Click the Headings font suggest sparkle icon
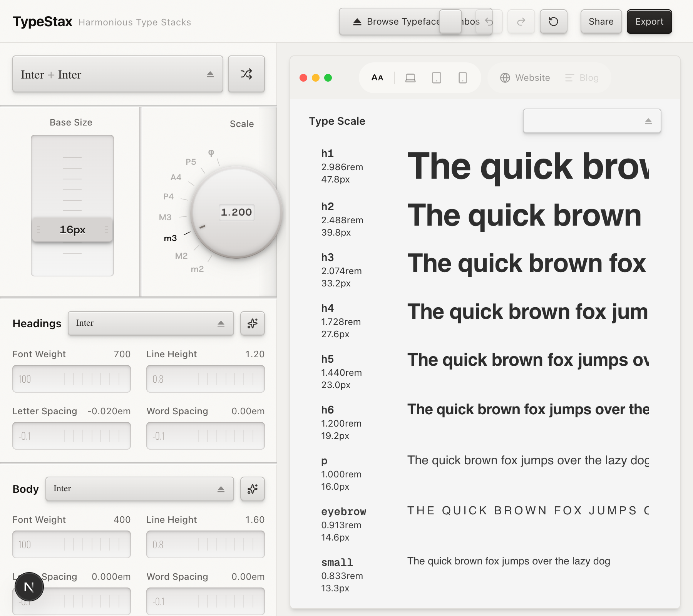Screen dimensions: 693x616 point(253,323)
